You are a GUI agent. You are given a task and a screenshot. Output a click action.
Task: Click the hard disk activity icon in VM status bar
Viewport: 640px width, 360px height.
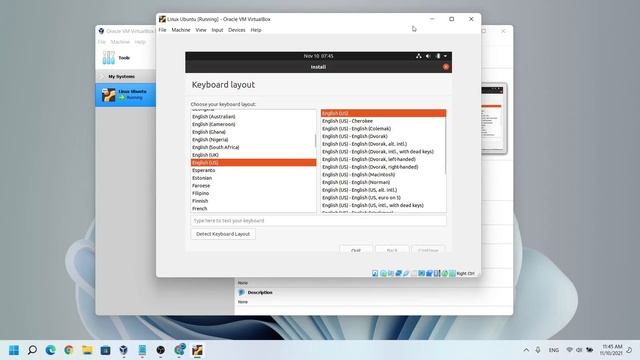pos(375,273)
